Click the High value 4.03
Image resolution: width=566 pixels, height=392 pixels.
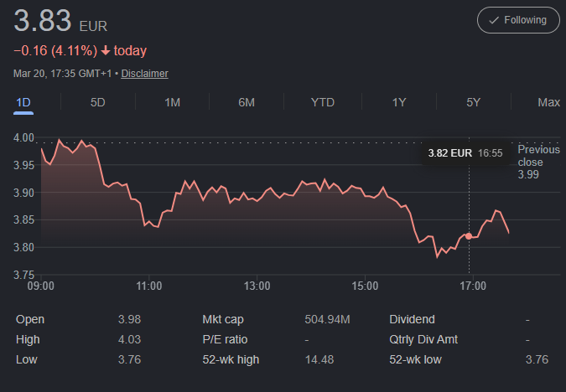tap(129, 339)
